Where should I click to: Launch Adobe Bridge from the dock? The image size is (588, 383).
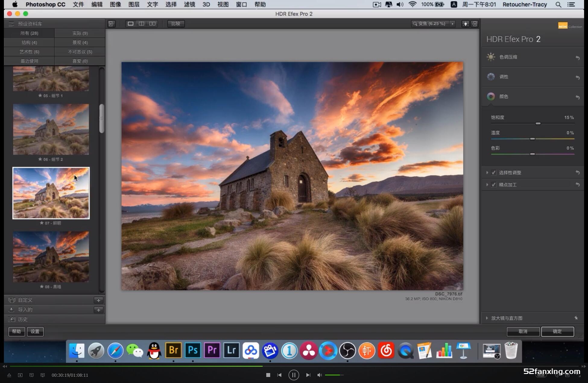(x=173, y=350)
